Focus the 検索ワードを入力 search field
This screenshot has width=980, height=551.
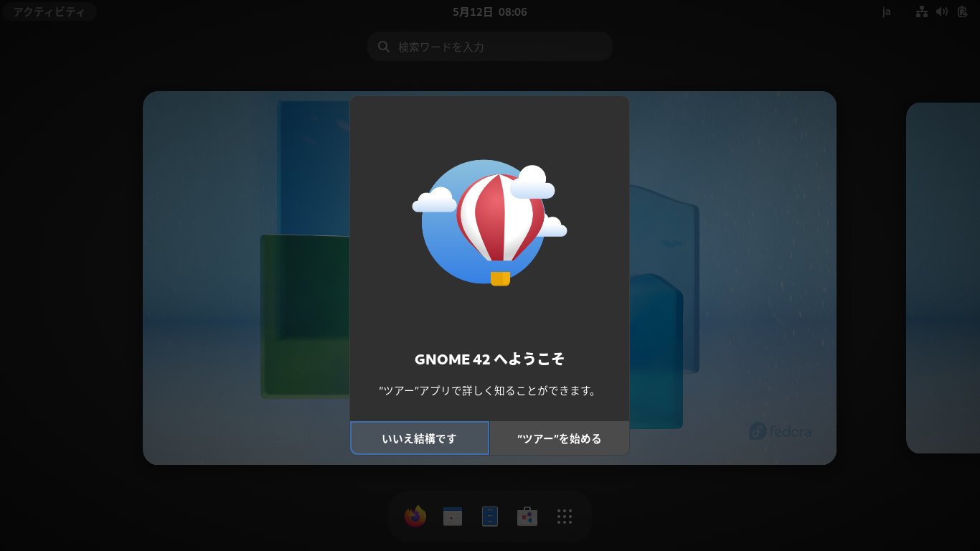[x=490, y=47]
